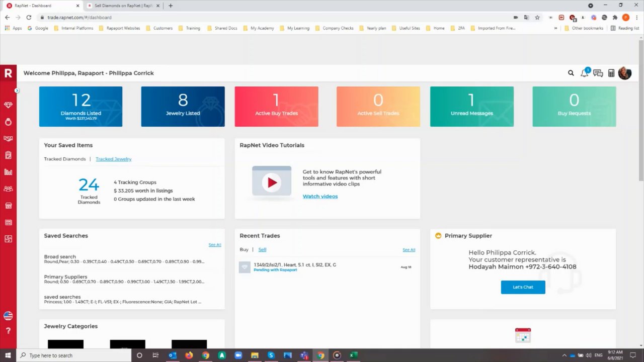Switch to the Tracked Jewelry tab
This screenshot has width=644, height=362.
pos(114,159)
